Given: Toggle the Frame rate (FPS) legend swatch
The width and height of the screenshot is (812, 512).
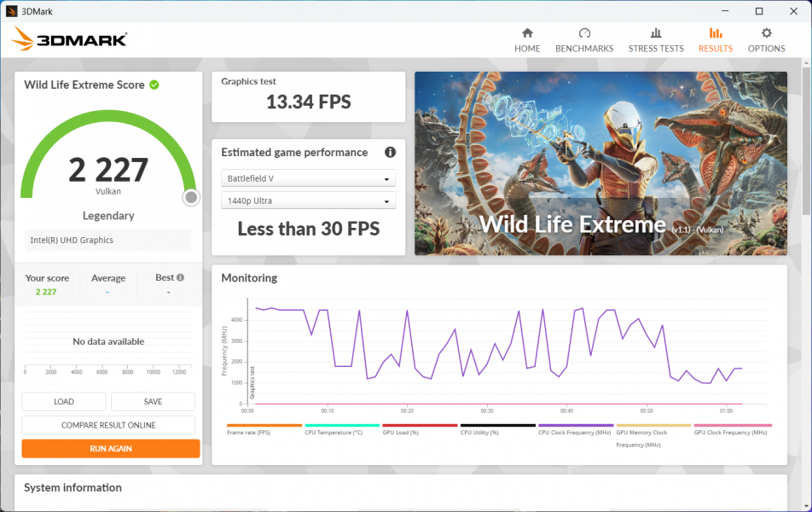Looking at the screenshot, I should (x=264, y=425).
